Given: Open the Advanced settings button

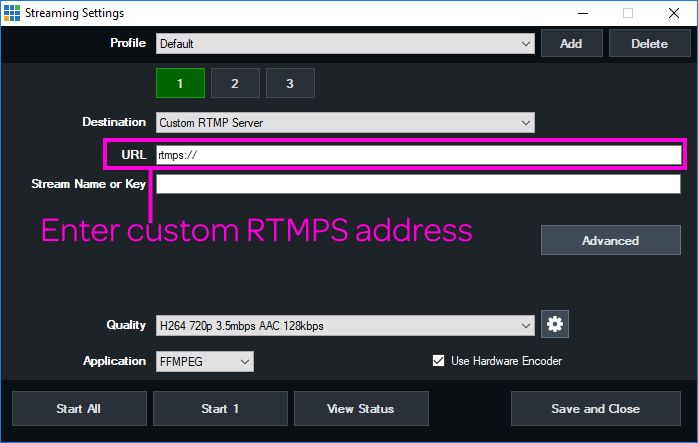Looking at the screenshot, I should pos(610,240).
